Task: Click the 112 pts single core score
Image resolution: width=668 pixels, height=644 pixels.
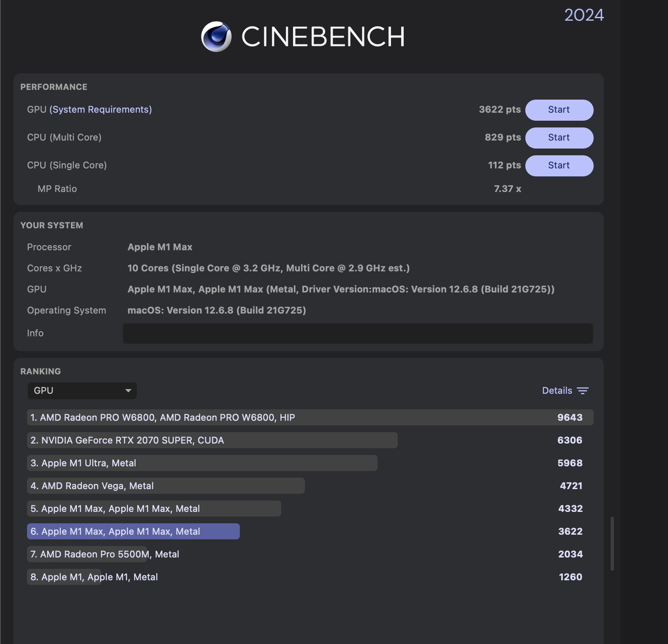Action: [x=505, y=165]
